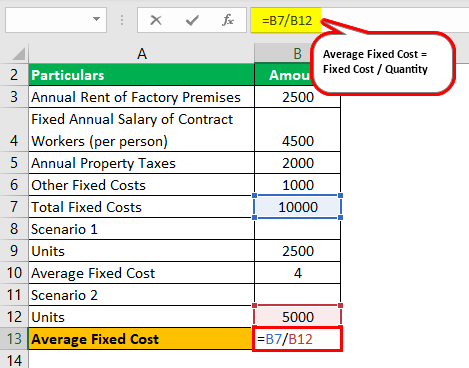
Task: Select row 8 header
Action: [x=14, y=229]
